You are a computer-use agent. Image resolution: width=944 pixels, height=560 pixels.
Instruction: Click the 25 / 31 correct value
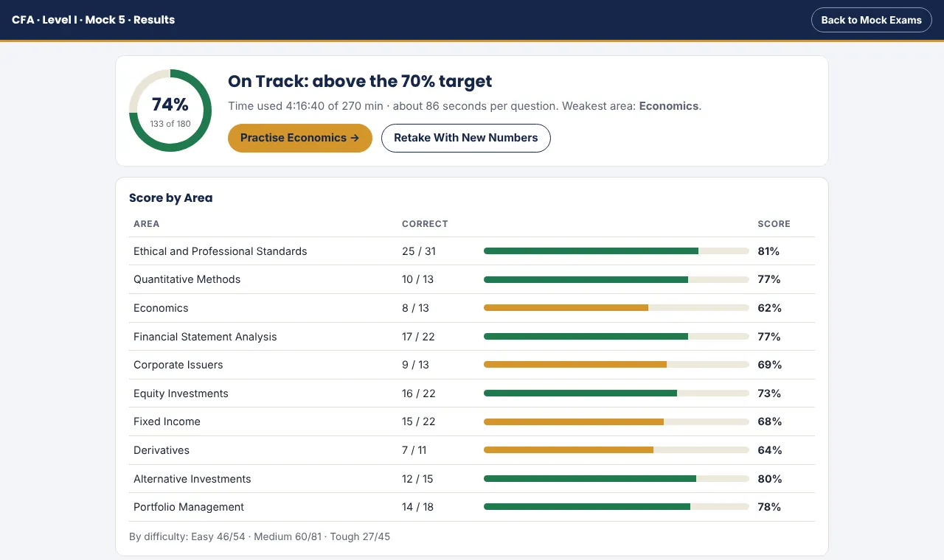coord(419,251)
